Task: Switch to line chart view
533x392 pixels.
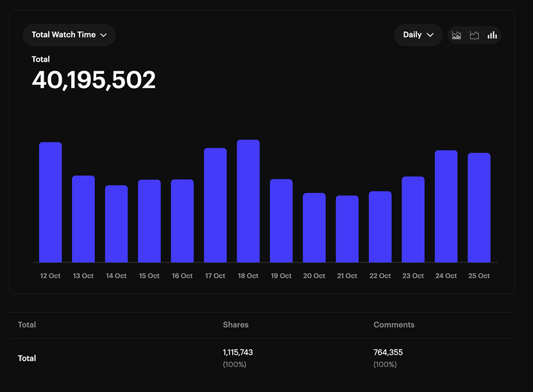Action: 475,35
